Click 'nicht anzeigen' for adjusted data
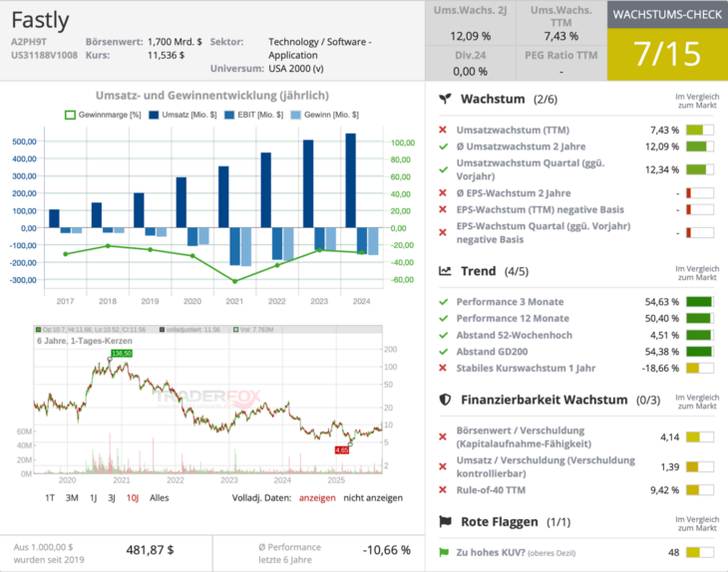This screenshot has height=572, width=728. [x=372, y=497]
